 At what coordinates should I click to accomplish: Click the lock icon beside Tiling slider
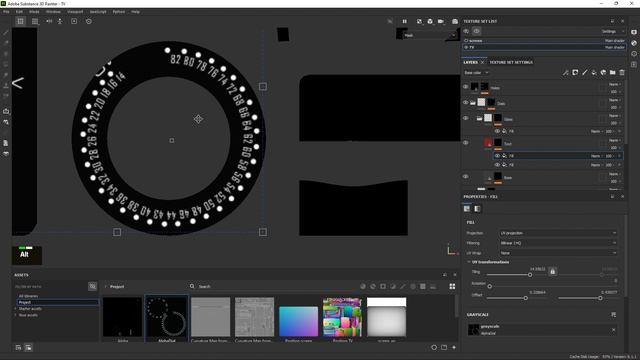(x=552, y=271)
